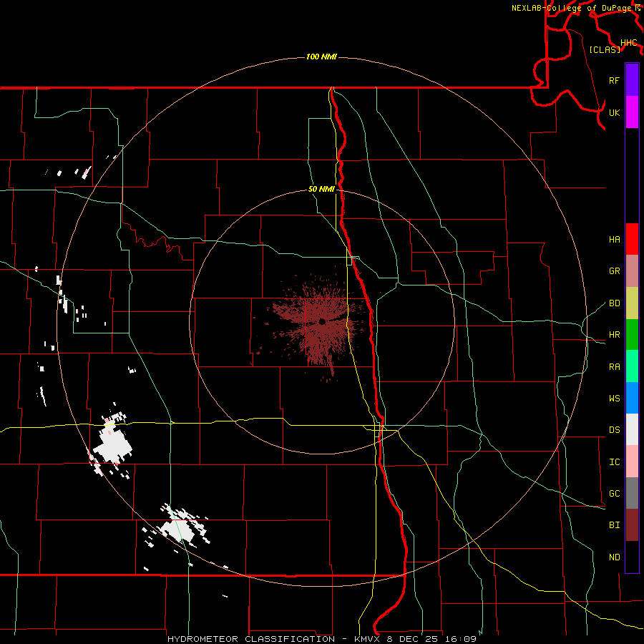Image resolution: width=644 pixels, height=644 pixels.
Task: Click the '100 NMI' range ring label
Action: [x=321, y=57]
